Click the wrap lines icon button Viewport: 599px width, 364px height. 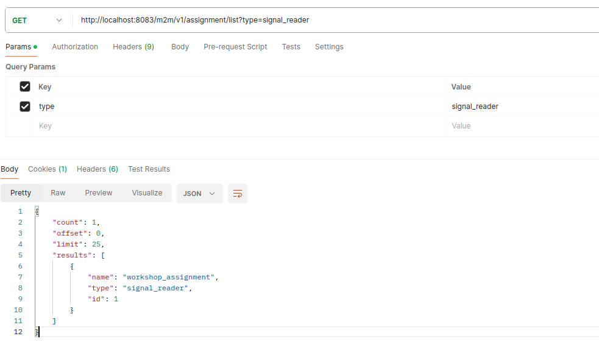tap(238, 194)
